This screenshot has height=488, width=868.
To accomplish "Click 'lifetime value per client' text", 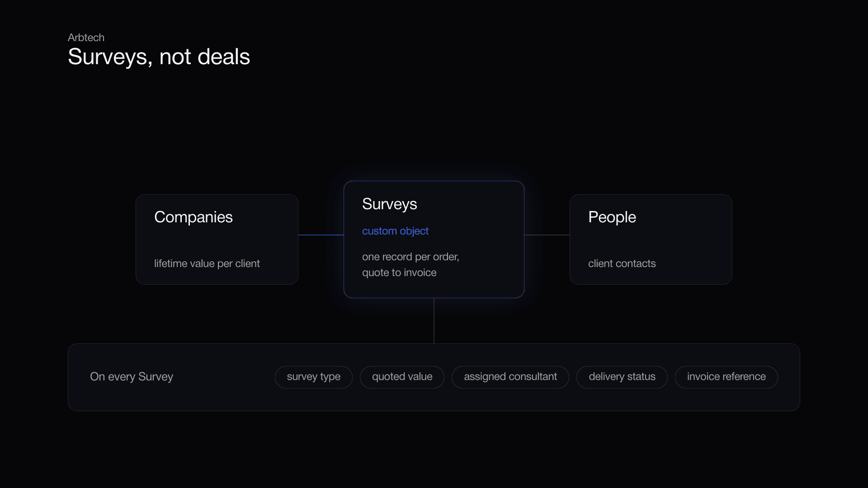I will 207,263.
